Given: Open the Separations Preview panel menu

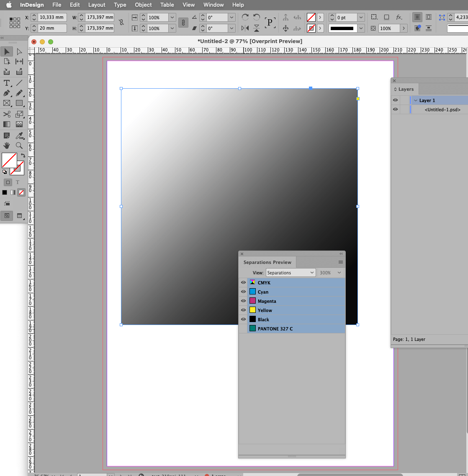Looking at the screenshot, I should pyautogui.click(x=340, y=262).
